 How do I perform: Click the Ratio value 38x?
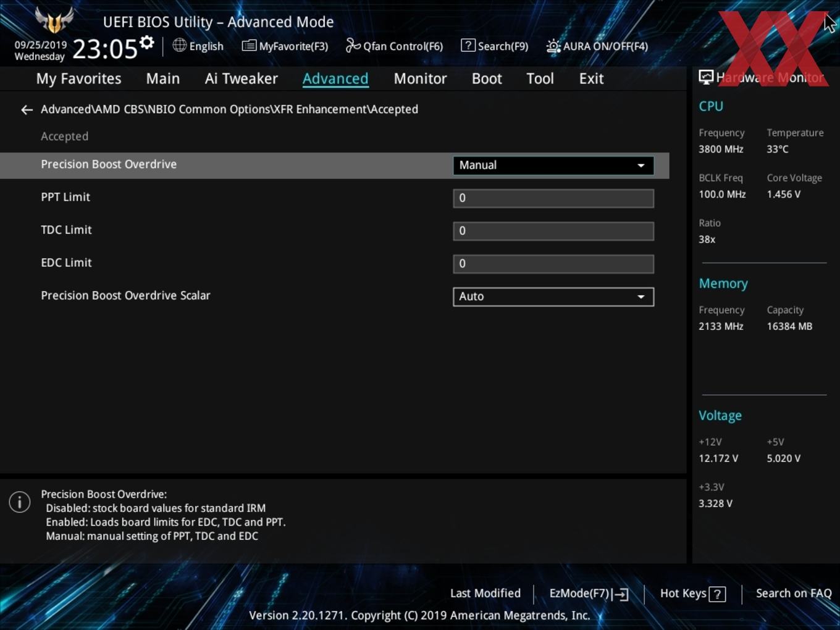click(707, 240)
